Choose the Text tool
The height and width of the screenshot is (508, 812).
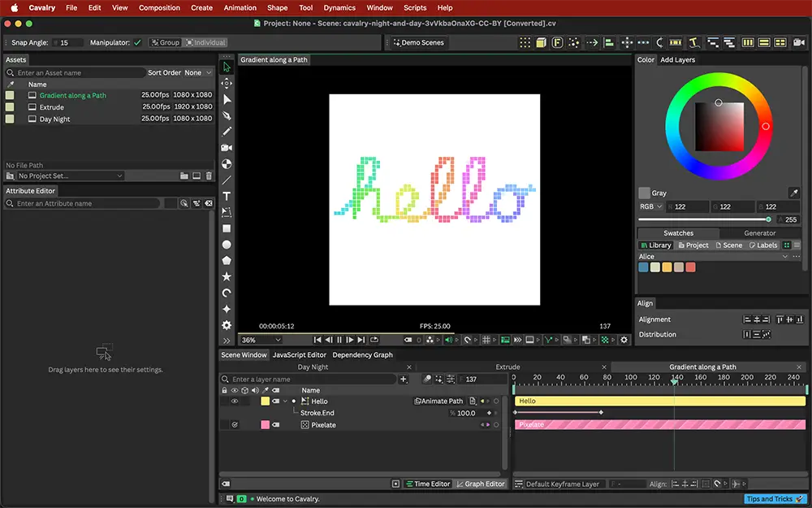click(x=227, y=196)
